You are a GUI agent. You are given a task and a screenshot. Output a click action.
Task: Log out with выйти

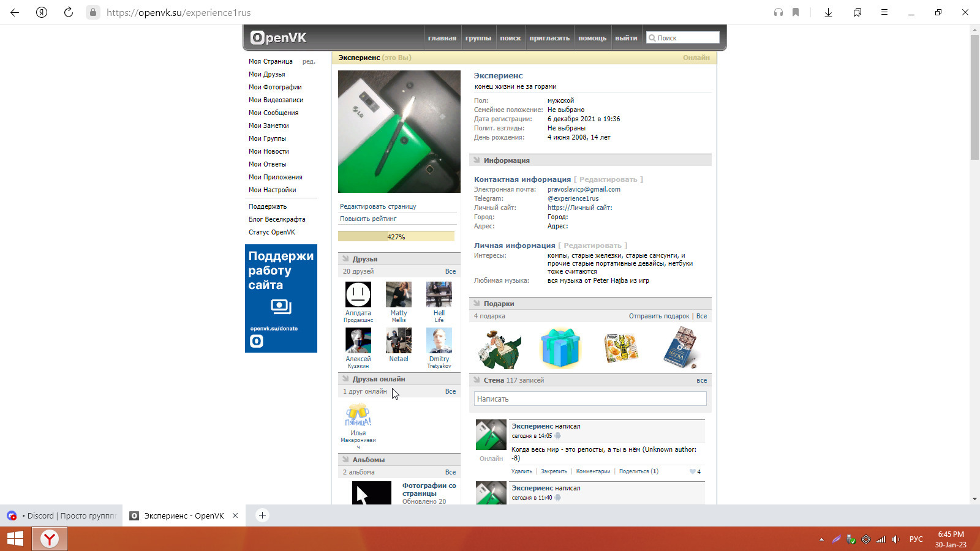coord(626,38)
